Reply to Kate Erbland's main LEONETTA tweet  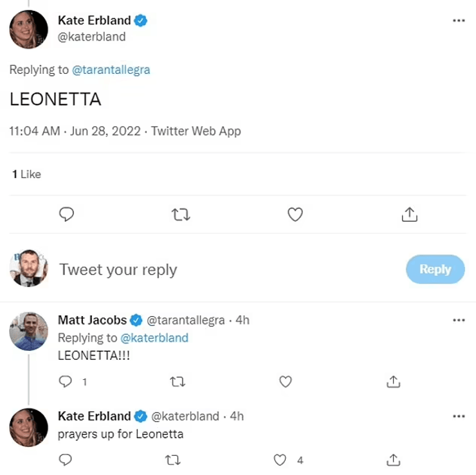(x=66, y=215)
